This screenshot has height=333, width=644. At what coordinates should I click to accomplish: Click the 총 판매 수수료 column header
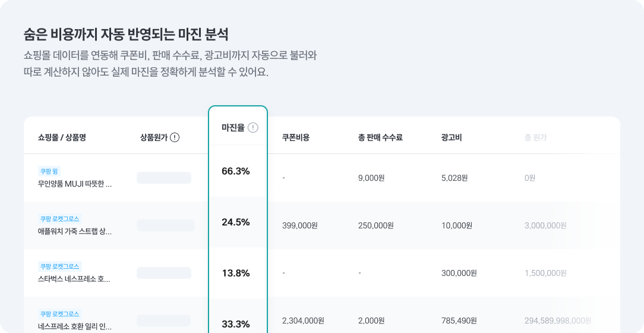[x=380, y=137]
